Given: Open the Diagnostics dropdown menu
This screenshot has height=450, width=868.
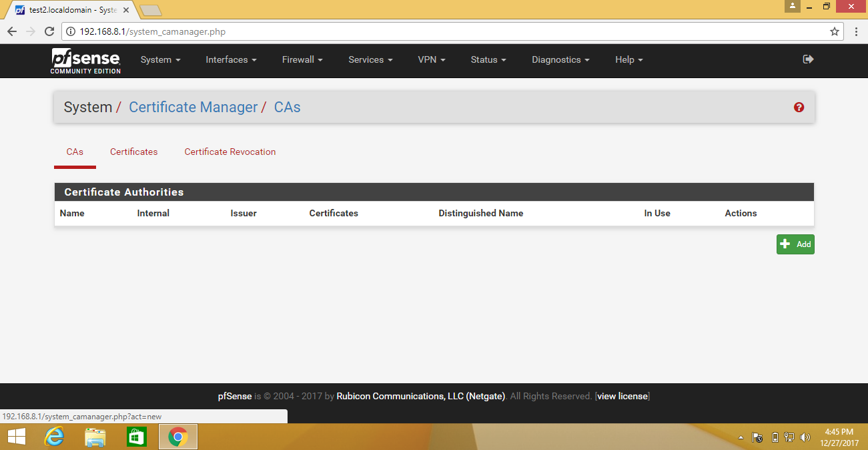Looking at the screenshot, I should point(560,59).
